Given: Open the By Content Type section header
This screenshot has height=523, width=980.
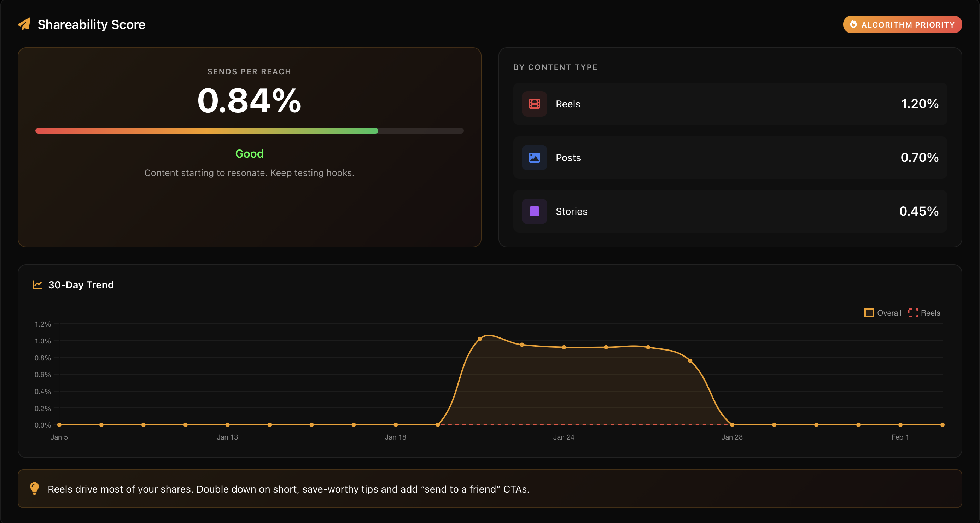Looking at the screenshot, I should coord(555,67).
